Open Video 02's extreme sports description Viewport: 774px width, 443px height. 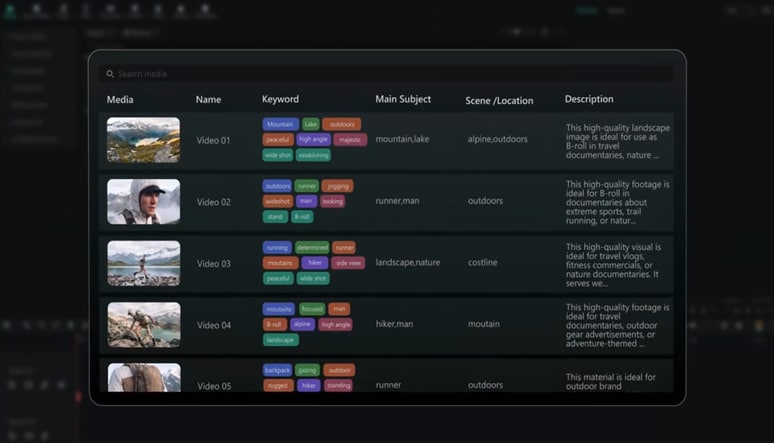[618, 202]
